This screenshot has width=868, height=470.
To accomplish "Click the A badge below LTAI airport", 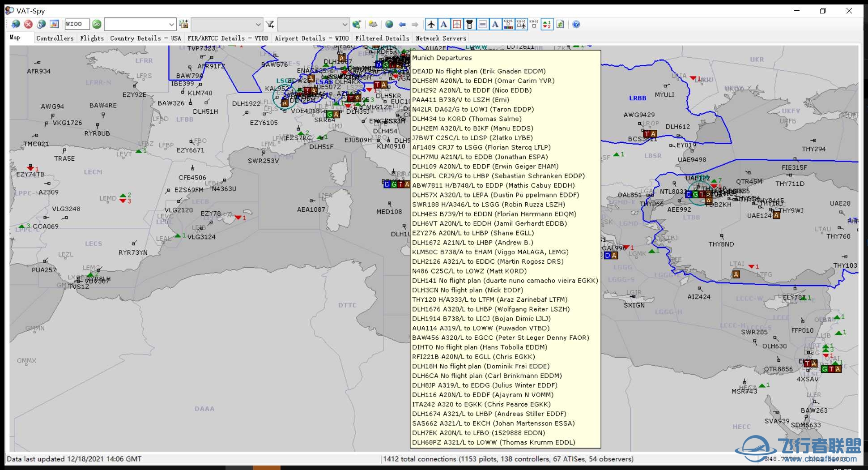I will tap(736, 274).
